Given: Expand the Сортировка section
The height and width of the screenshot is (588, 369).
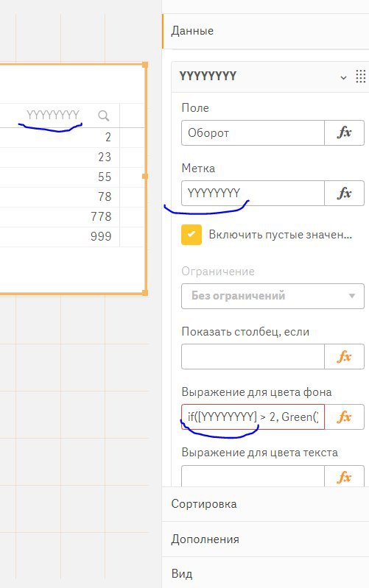Looking at the screenshot, I should coord(265,503).
